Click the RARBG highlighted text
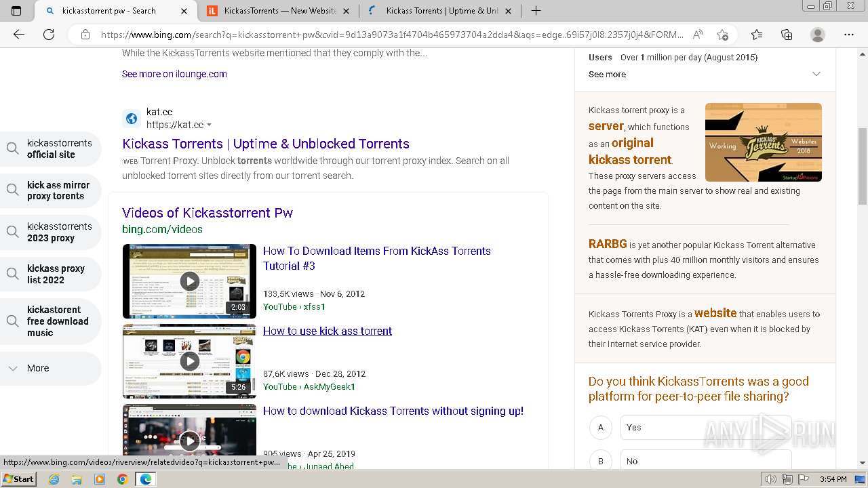Image resolution: width=868 pixels, height=488 pixels. pyautogui.click(x=608, y=244)
